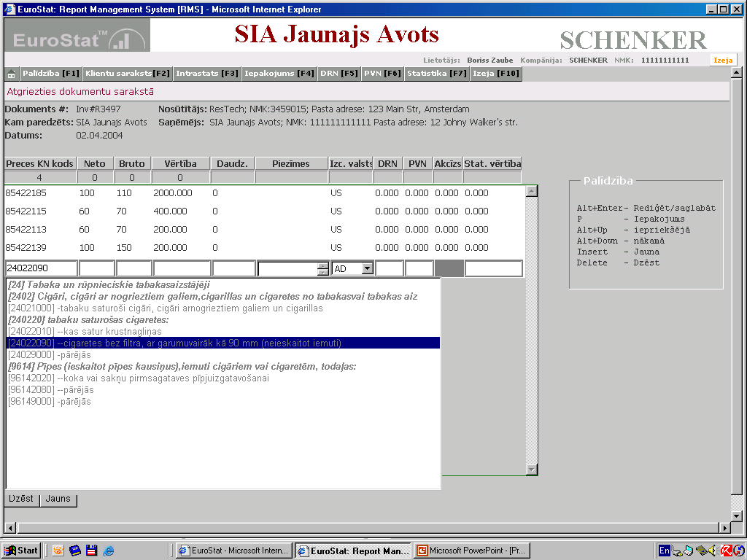Viewport: 747px width, 560px height.
Task: Click Izc. valsts column header
Action: 351,163
